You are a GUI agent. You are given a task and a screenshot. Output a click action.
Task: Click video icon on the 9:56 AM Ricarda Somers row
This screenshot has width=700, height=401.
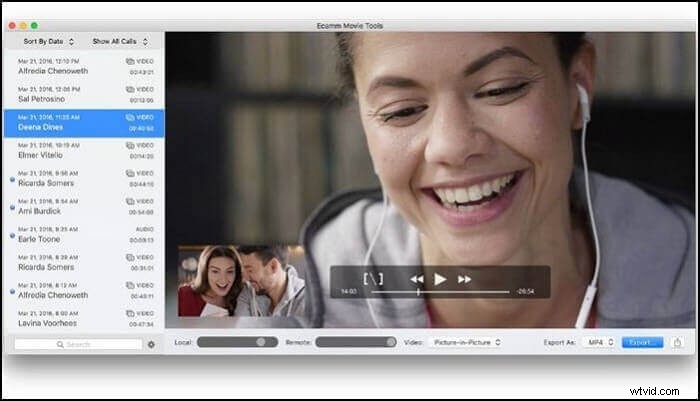click(130, 173)
